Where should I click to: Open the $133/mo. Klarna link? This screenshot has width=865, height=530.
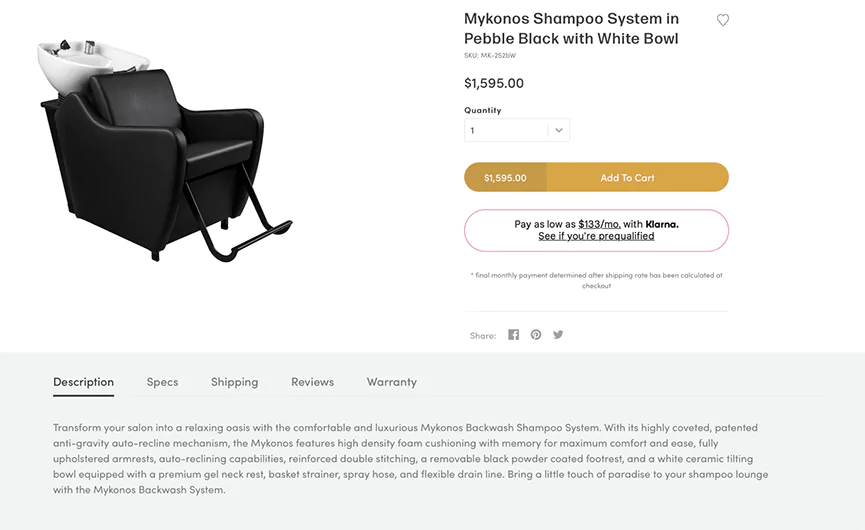tap(599, 224)
